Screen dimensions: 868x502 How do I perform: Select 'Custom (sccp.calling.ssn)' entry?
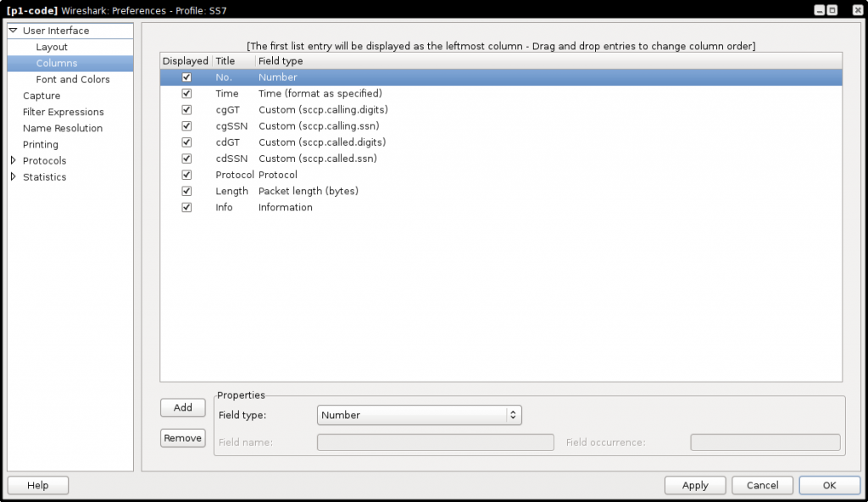319,126
